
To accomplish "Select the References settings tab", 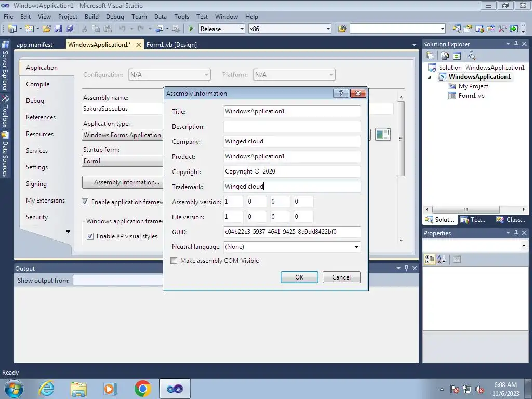I will click(41, 117).
